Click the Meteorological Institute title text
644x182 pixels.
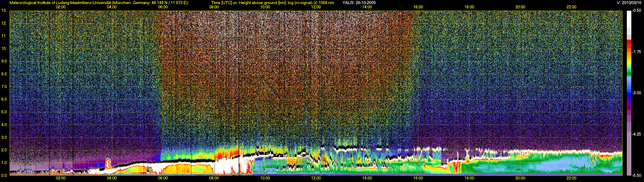click(99, 3)
